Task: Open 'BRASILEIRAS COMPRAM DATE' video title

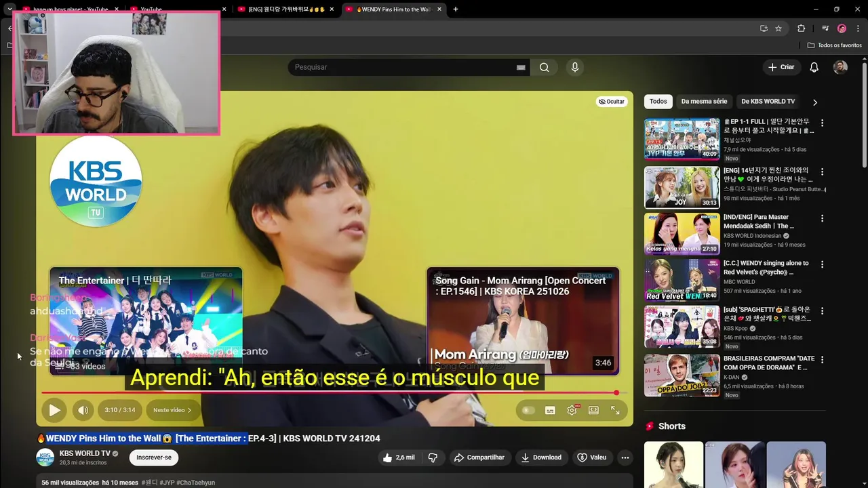Action: click(x=769, y=363)
